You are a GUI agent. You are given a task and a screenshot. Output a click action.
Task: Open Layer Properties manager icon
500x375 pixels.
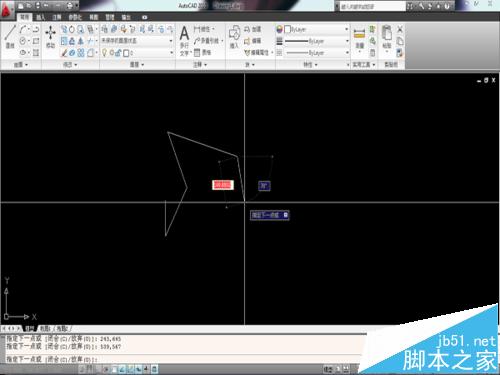pos(105,29)
